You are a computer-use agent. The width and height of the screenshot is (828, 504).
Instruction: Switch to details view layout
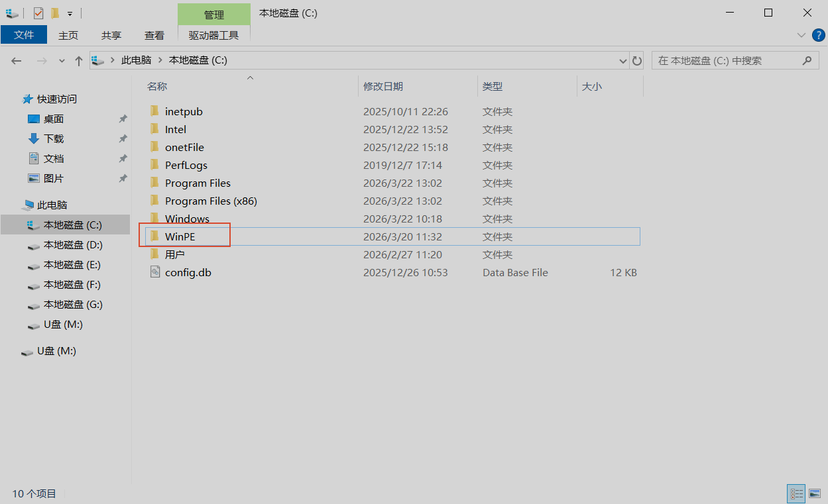point(796,493)
